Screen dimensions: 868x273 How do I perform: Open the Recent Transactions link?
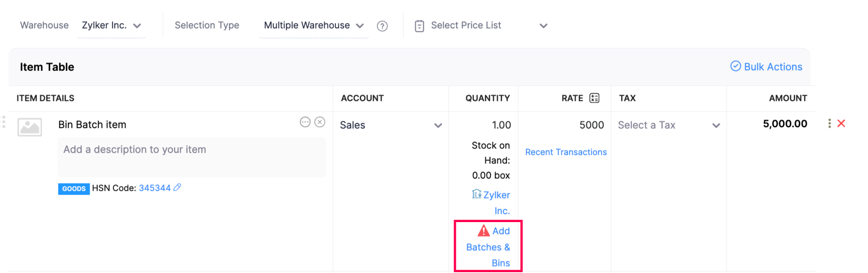(x=566, y=152)
